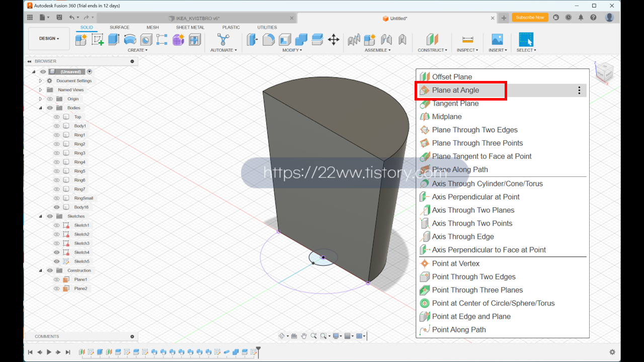Viewport: 644px width, 362px height.
Task: Collapse the Sketches folder
Action: click(40, 216)
